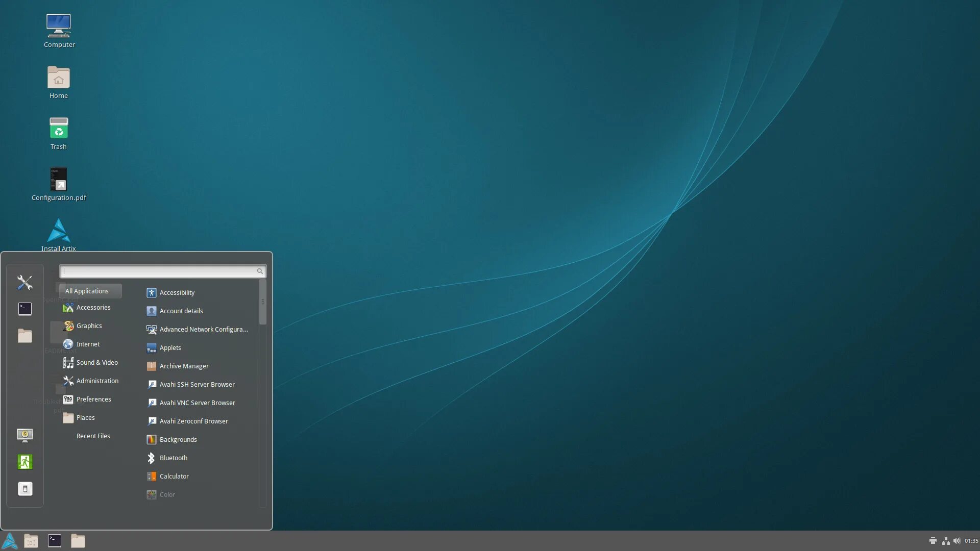Select All Applications category
The image size is (980, 551).
(x=90, y=291)
